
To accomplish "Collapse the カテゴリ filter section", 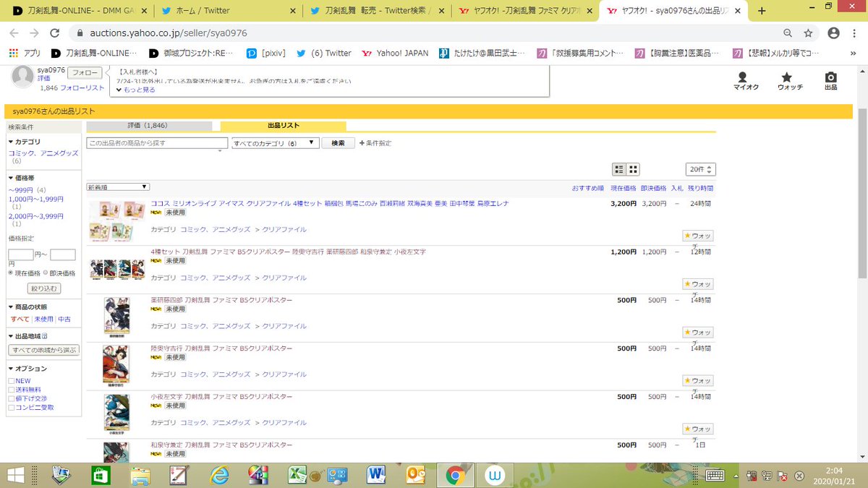I will click(24, 142).
